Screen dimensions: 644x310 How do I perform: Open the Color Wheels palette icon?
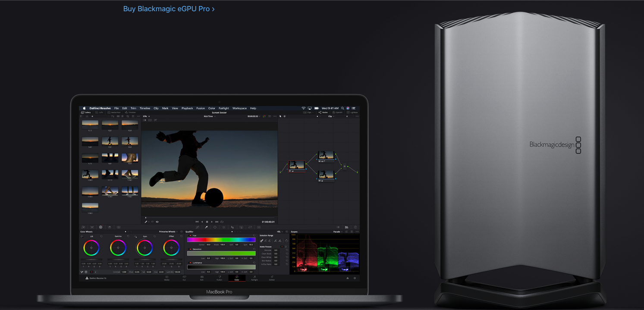(x=101, y=227)
